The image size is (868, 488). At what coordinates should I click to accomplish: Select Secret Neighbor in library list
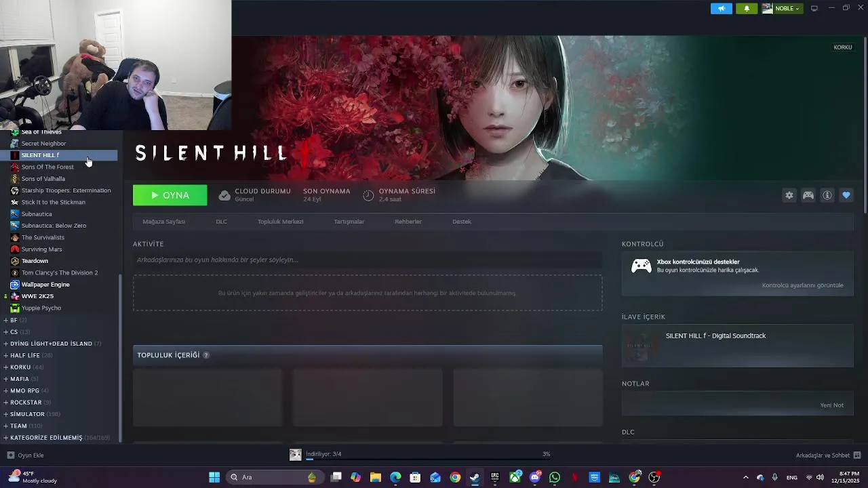coord(43,144)
